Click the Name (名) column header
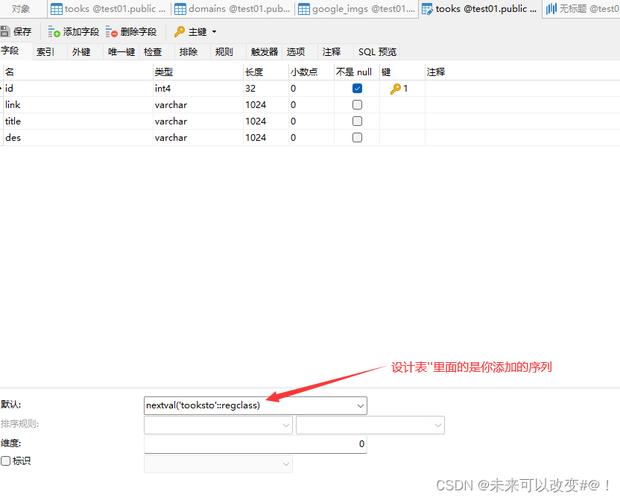 click(78, 72)
